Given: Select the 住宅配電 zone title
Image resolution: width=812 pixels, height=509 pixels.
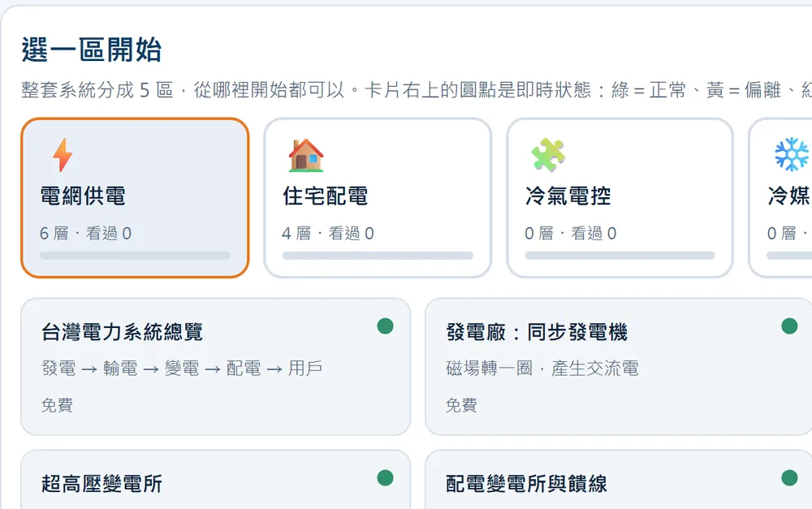Looking at the screenshot, I should pos(326,196).
